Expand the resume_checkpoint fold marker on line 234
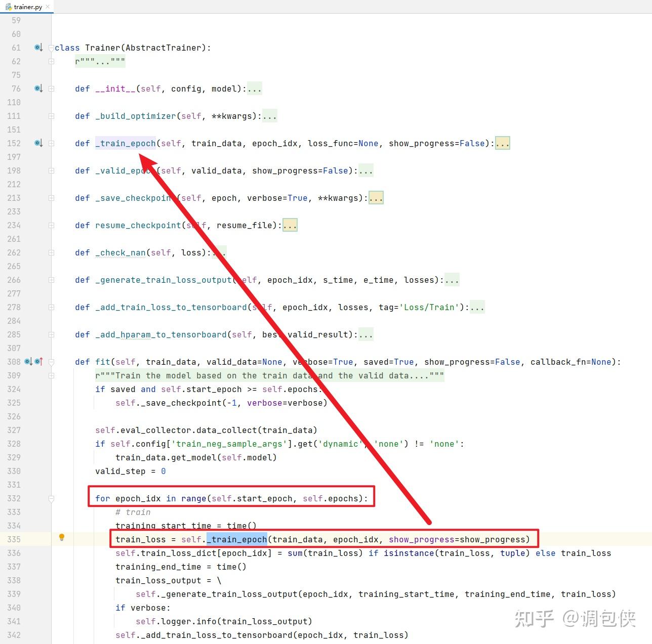 51,225
